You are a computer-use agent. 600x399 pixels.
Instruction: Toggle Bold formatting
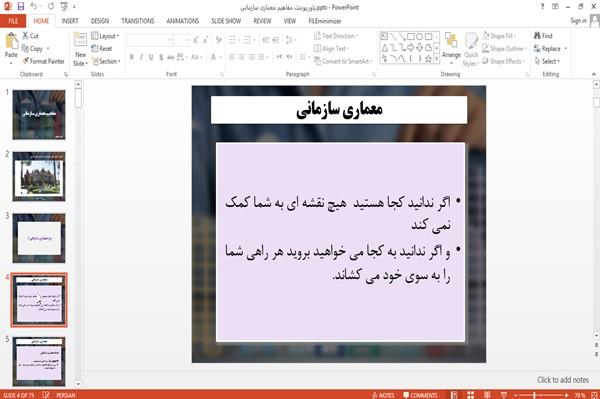click(132, 57)
